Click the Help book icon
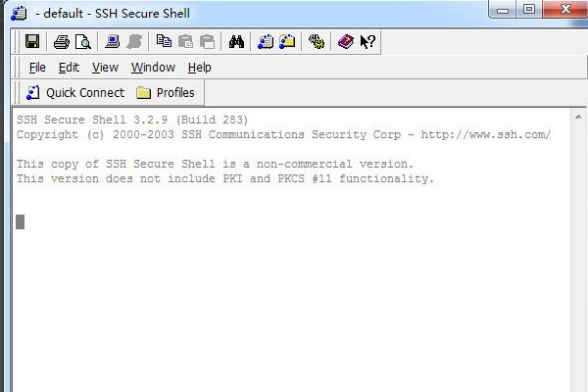The height and width of the screenshot is (392, 588). pos(346,41)
